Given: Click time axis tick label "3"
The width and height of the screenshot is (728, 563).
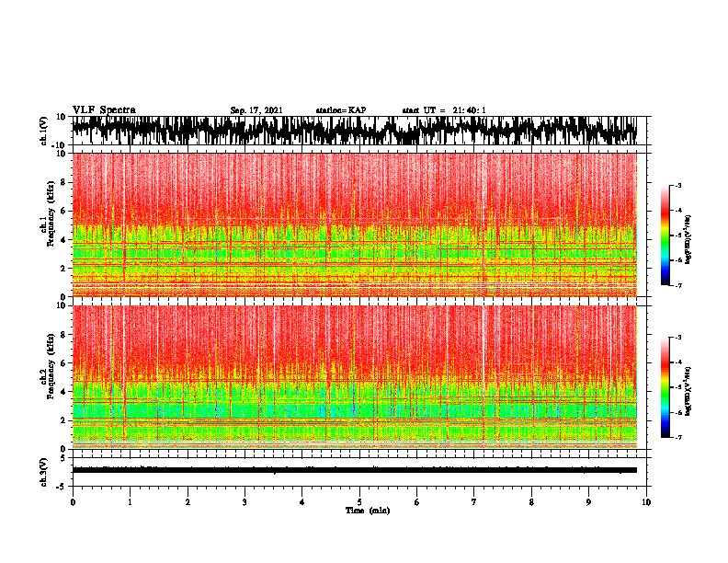Looking at the screenshot, I should point(245,502).
